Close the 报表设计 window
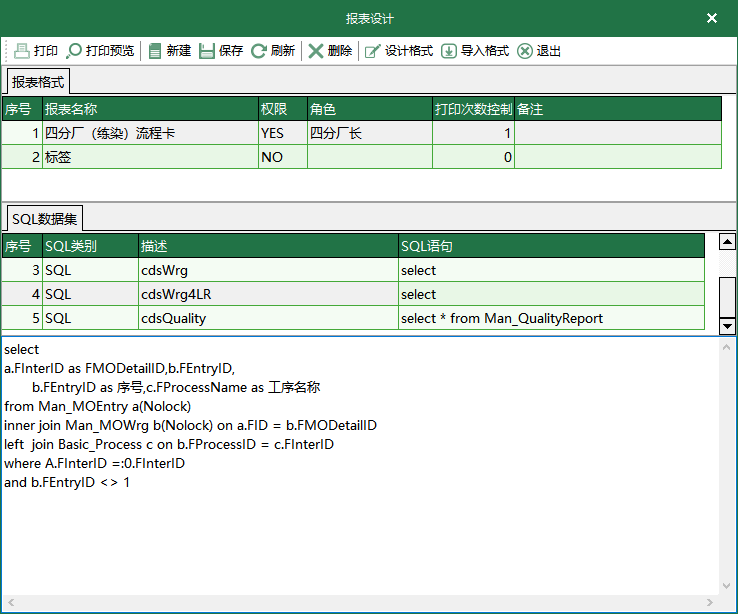 [x=712, y=18]
